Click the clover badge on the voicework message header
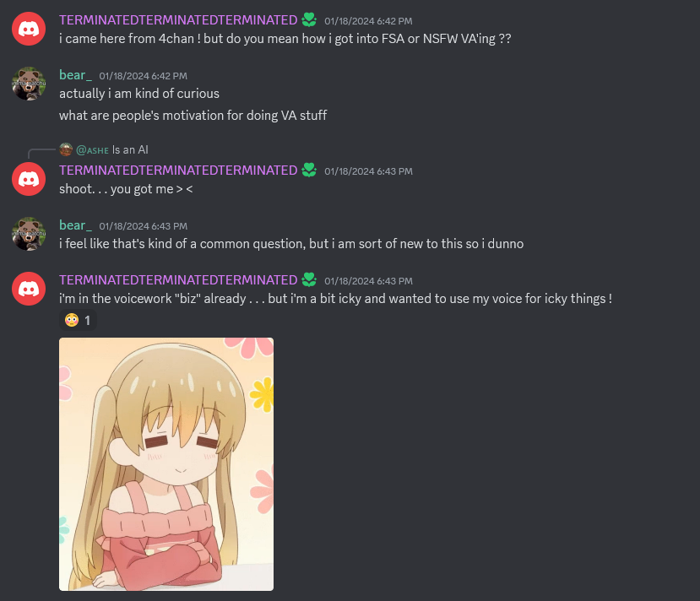Screen dimensions: 700x601 point(309,279)
